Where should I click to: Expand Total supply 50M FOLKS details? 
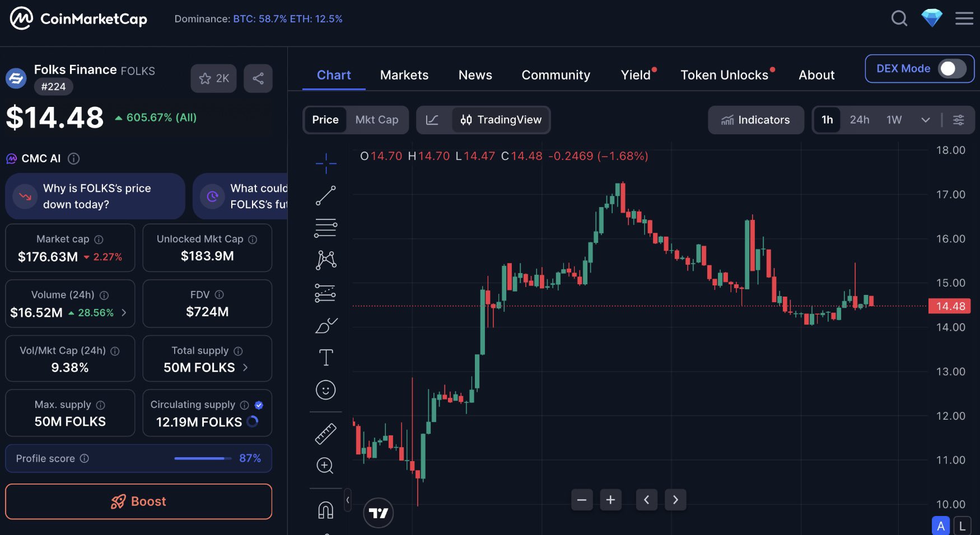(x=245, y=368)
